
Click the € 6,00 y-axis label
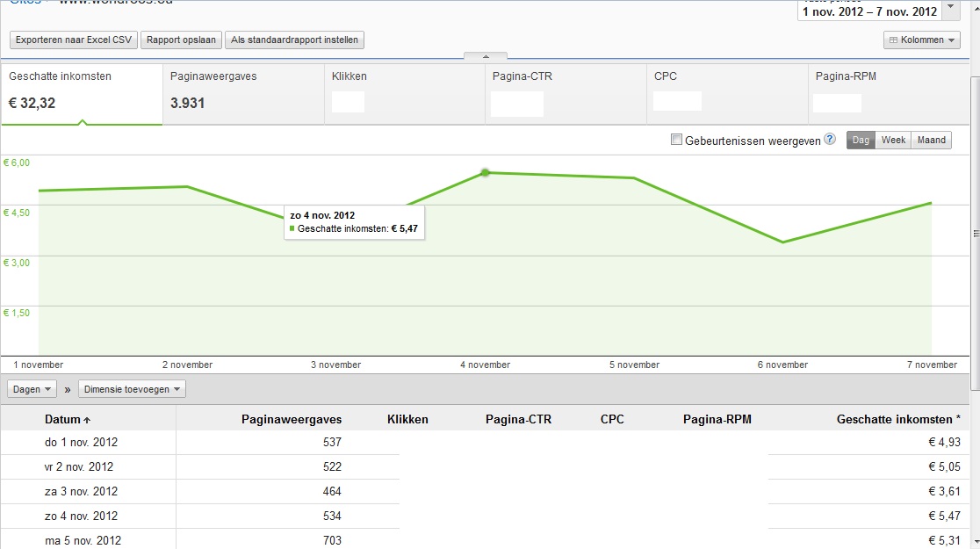17,163
